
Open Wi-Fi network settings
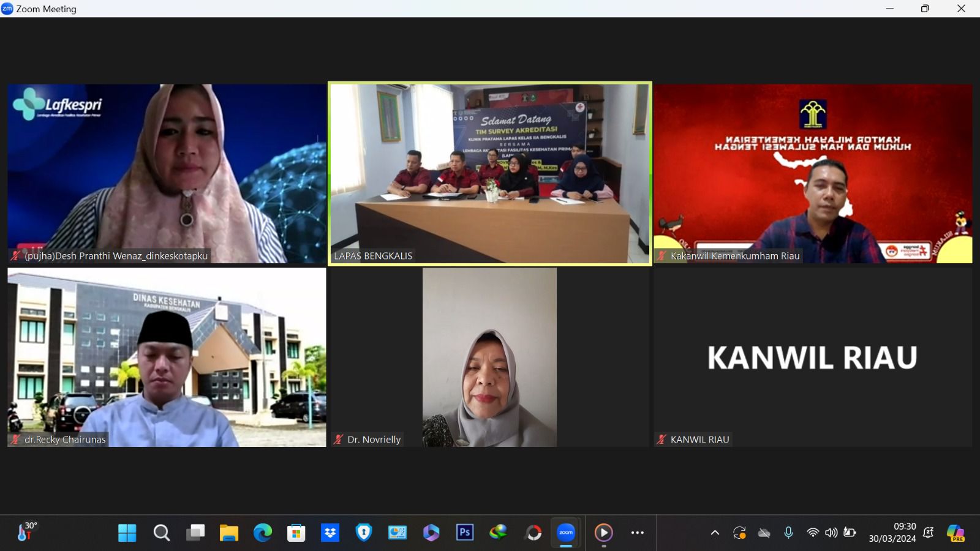(x=813, y=533)
